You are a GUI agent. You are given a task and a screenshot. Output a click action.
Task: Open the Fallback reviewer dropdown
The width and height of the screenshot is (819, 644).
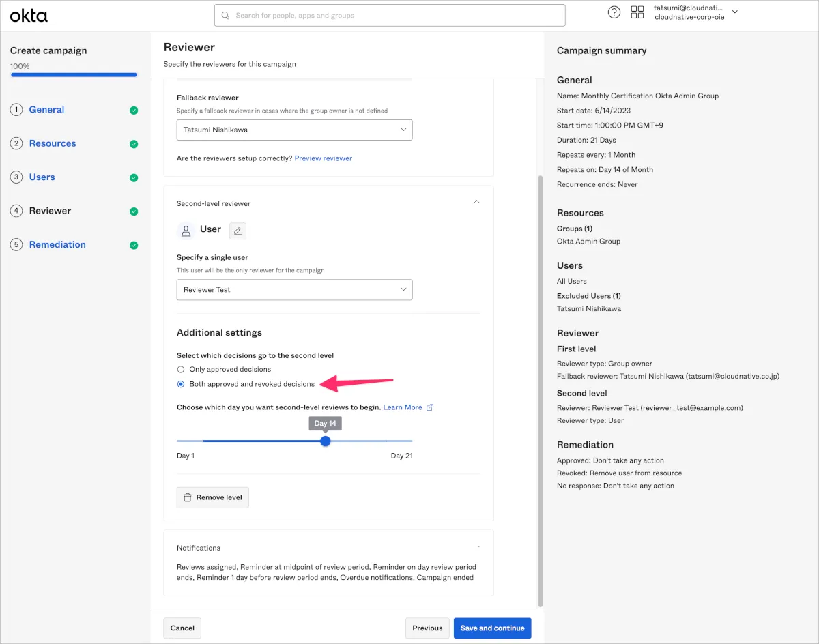[294, 130]
